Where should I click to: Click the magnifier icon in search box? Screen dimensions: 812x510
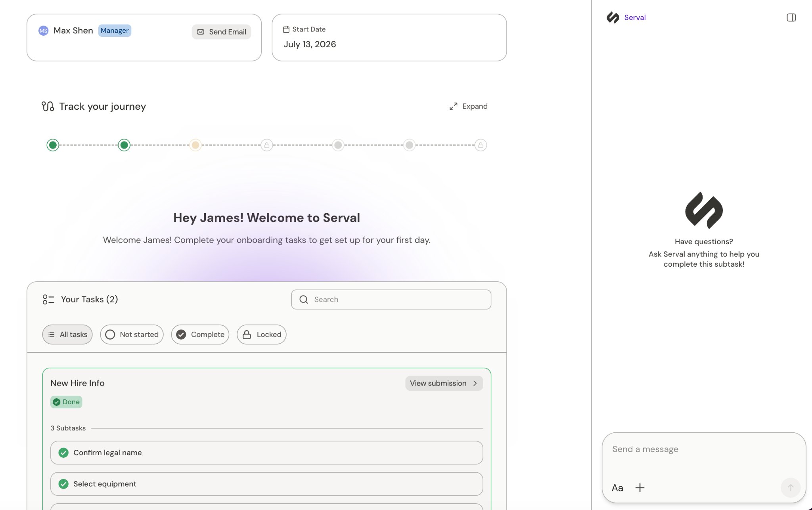pos(304,300)
